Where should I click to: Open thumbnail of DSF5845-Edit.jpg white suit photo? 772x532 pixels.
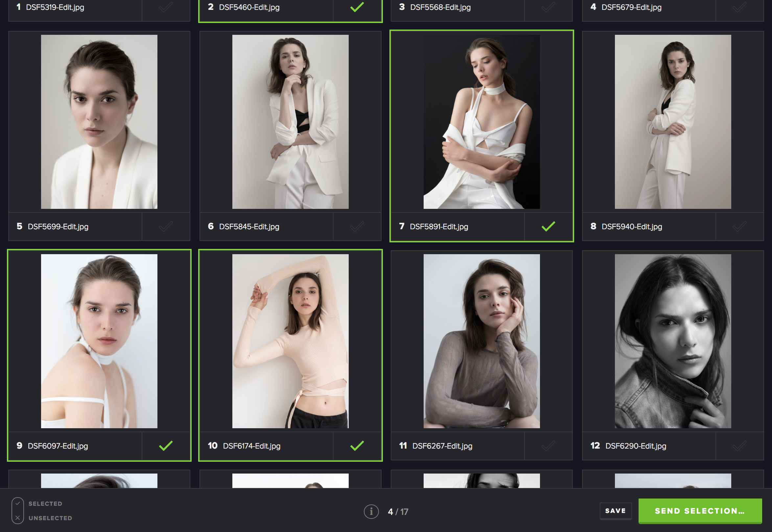[290, 122]
